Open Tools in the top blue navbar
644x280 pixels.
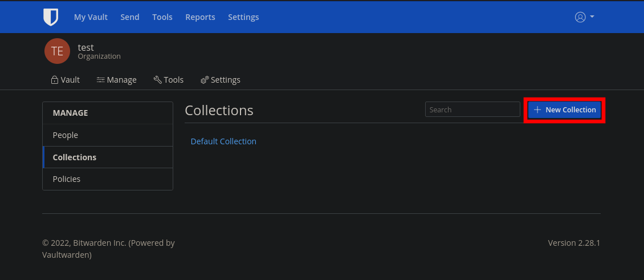(162, 17)
